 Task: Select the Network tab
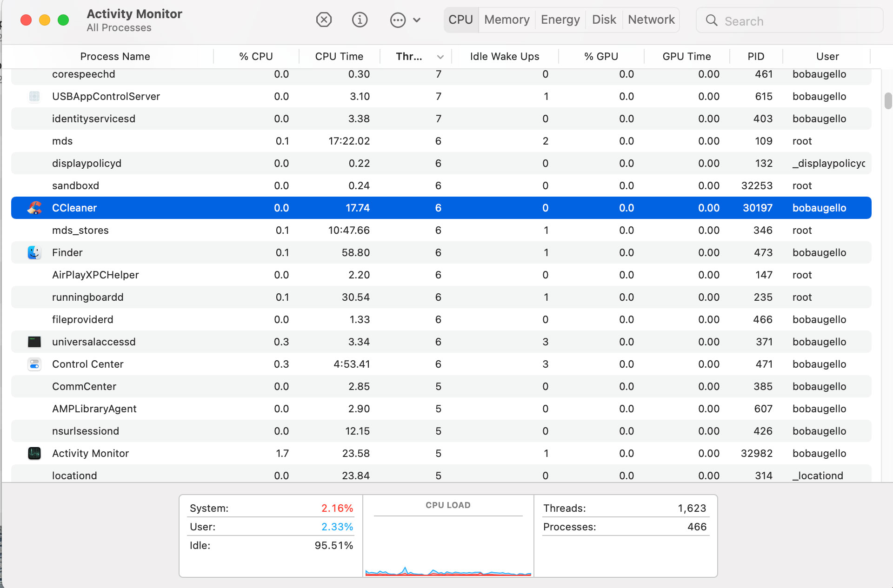(x=651, y=20)
